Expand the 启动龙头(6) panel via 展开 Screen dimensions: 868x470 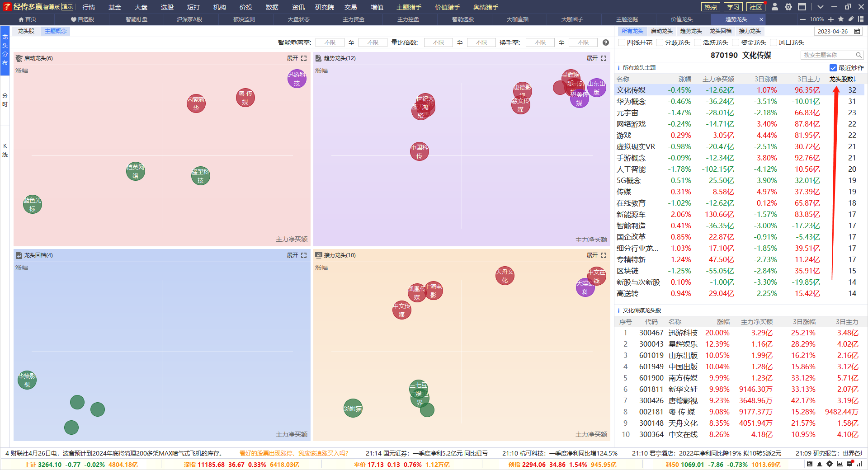[x=292, y=58]
